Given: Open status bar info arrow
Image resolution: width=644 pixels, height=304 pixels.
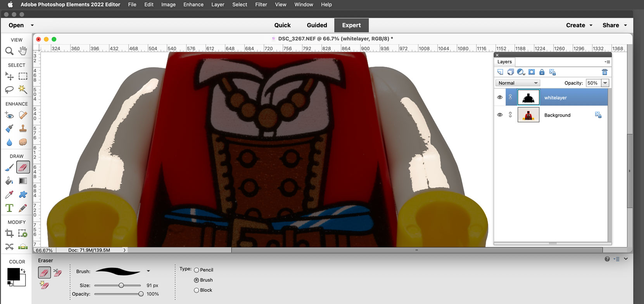Looking at the screenshot, I should (x=124, y=250).
